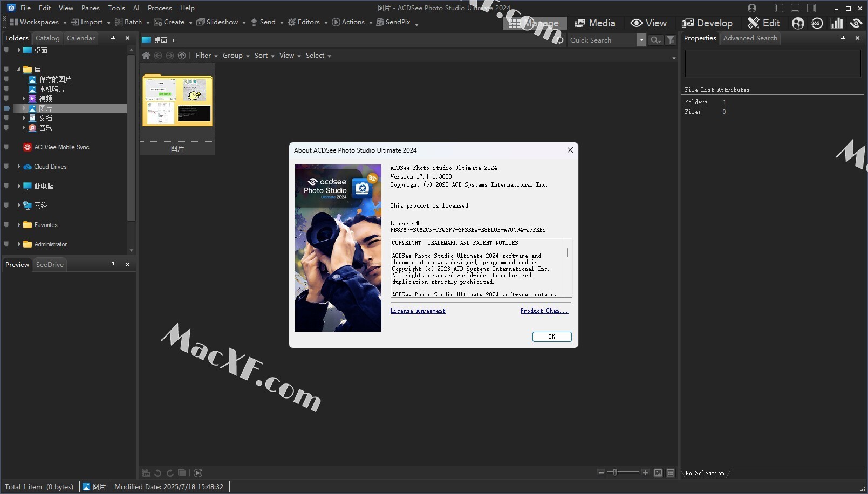Open the Sort dropdown

264,56
